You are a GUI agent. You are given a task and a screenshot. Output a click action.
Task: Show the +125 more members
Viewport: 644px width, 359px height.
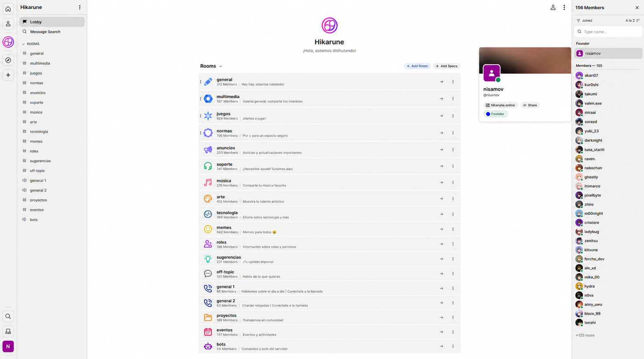coord(585,335)
